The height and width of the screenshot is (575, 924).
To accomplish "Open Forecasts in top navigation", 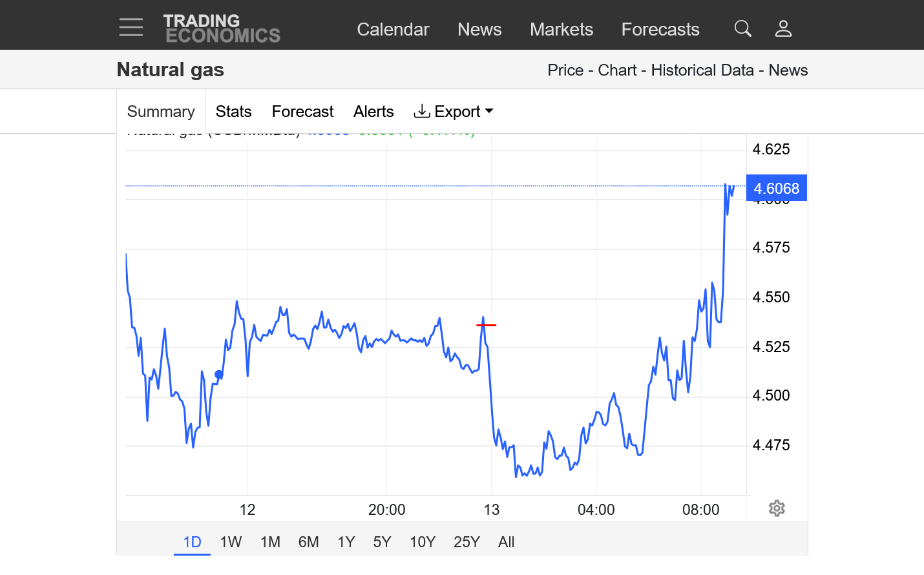I will 660,29.
